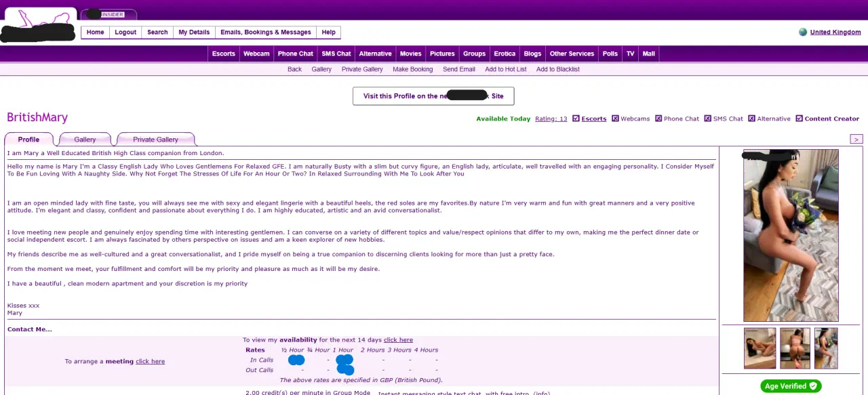Click Make Booking link
868x395 pixels.
(x=412, y=69)
